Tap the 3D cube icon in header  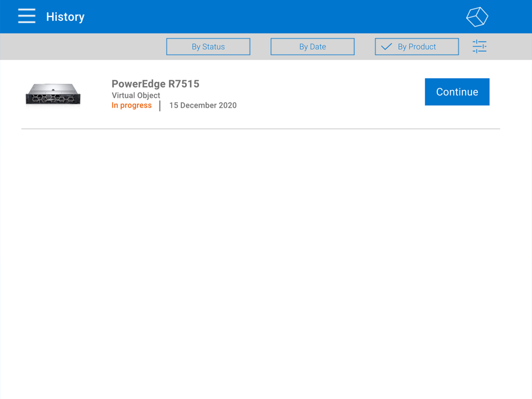pos(477,16)
